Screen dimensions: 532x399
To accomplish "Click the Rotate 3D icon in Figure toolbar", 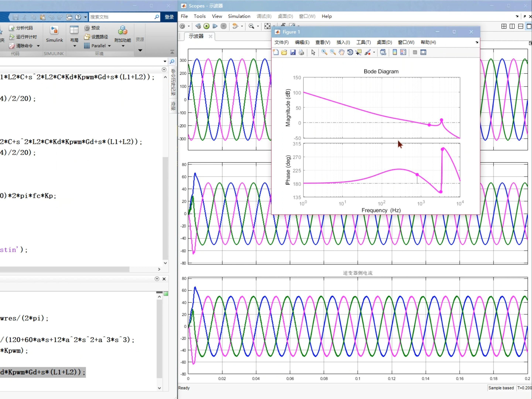I will coord(350,52).
